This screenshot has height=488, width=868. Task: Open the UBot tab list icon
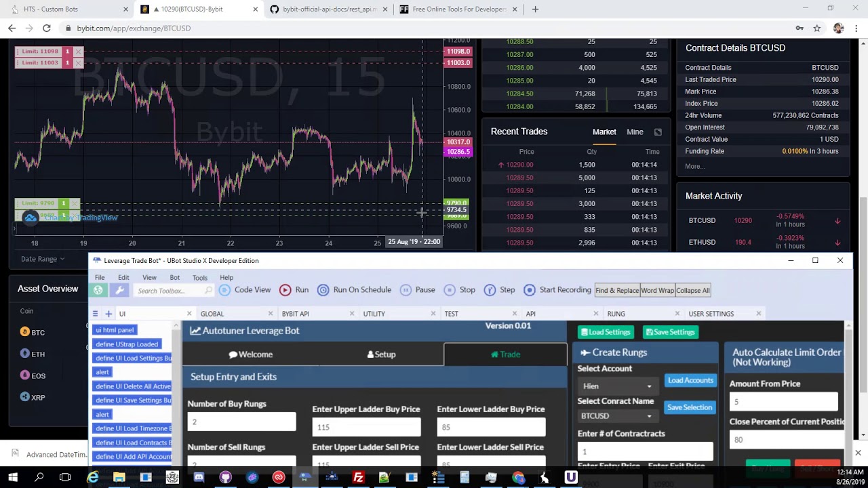95,314
